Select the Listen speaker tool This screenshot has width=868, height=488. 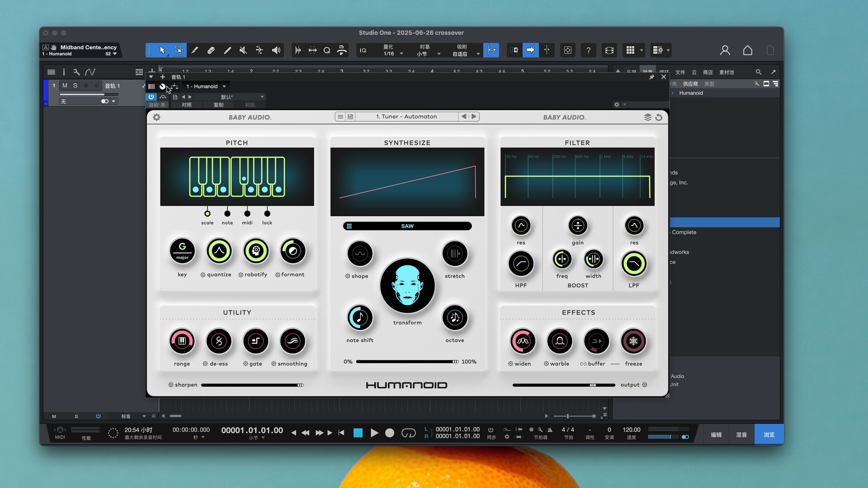(x=276, y=50)
